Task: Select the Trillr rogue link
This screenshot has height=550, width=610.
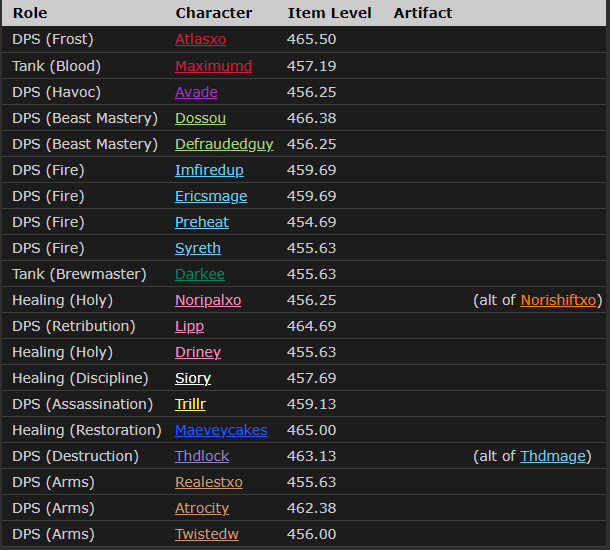Action: [192, 404]
